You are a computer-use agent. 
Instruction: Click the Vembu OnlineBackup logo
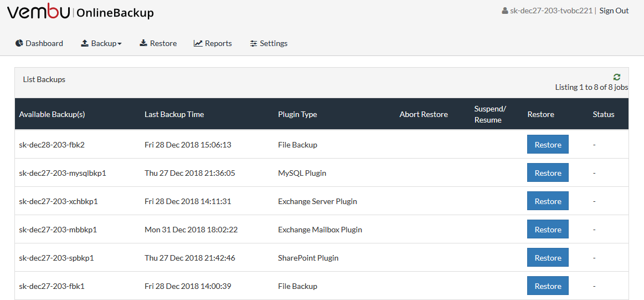click(x=80, y=12)
